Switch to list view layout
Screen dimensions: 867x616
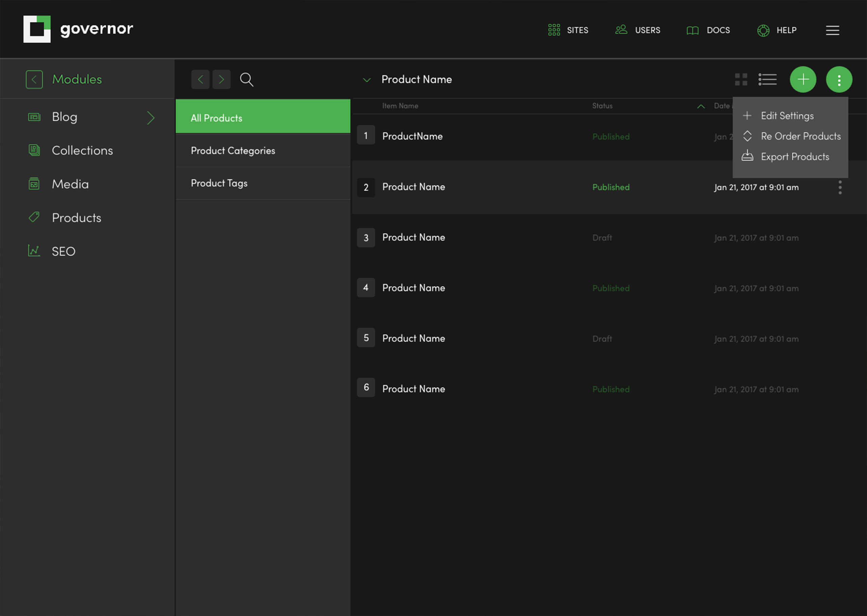(767, 79)
